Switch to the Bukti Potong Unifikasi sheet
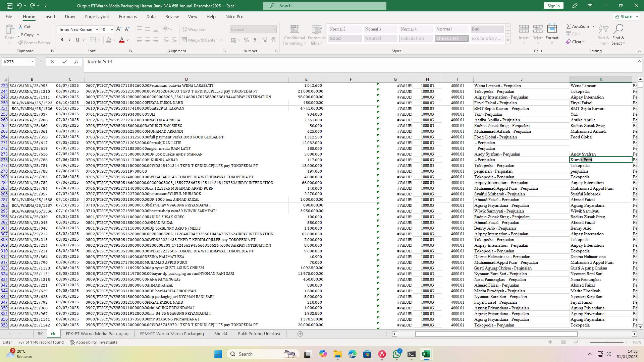 (259, 334)
